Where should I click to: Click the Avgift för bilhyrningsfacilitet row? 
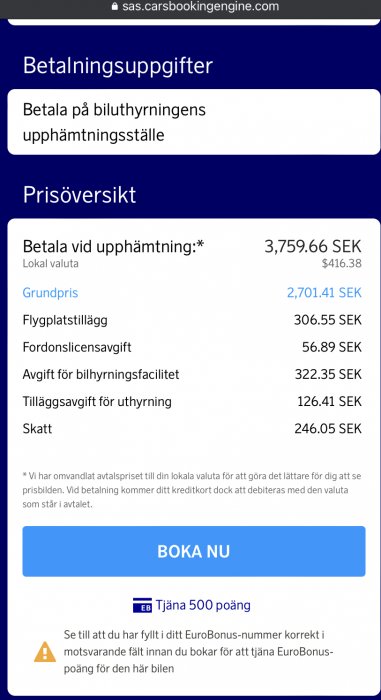click(192, 375)
